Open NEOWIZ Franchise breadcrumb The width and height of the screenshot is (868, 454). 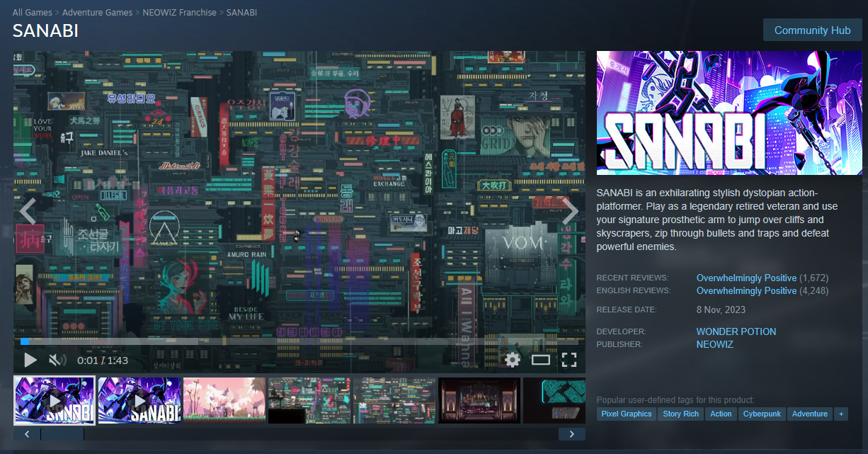179,13
